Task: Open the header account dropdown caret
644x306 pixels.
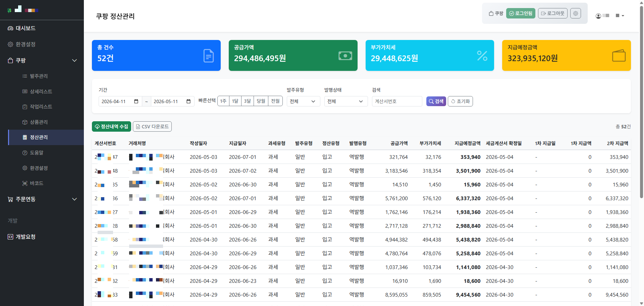Action: point(623,16)
